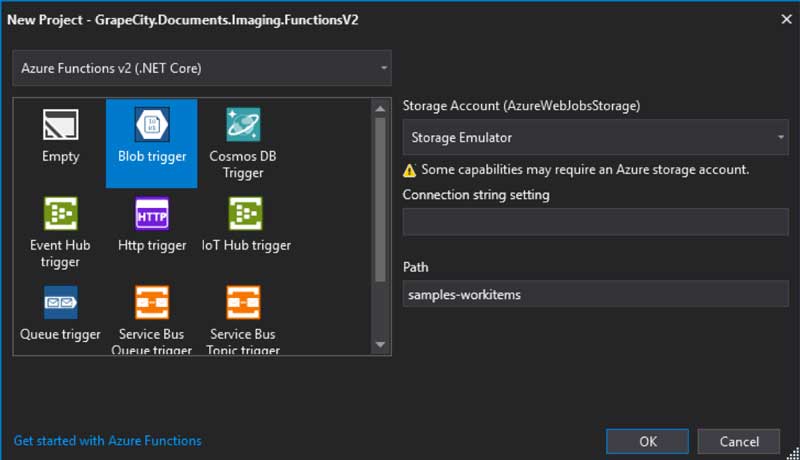Select the Event Hub trigger icon
Screen dimensions: 800x460
[x=61, y=214]
